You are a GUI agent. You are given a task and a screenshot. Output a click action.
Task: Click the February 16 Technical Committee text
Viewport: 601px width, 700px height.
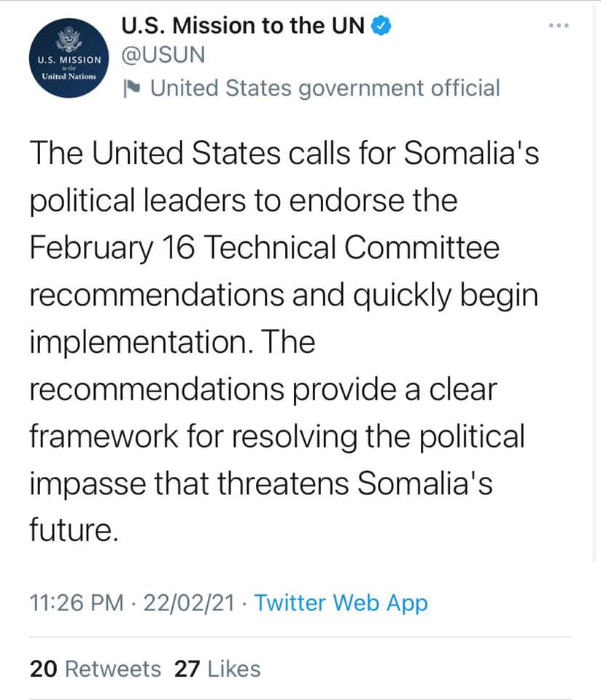[x=264, y=248]
